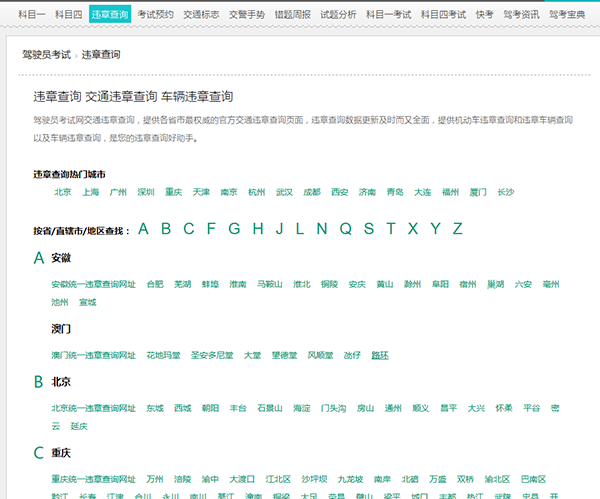Jump to letter Z in province index
This screenshot has width=600, height=499.
[x=458, y=229]
